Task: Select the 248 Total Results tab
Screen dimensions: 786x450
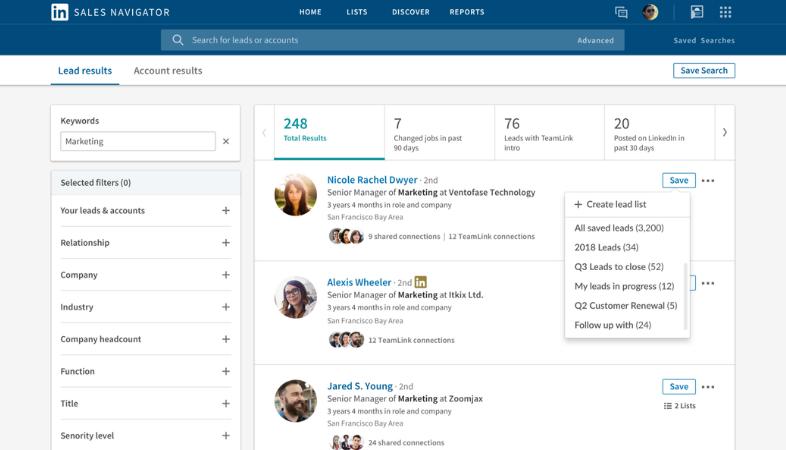Action: pos(329,132)
